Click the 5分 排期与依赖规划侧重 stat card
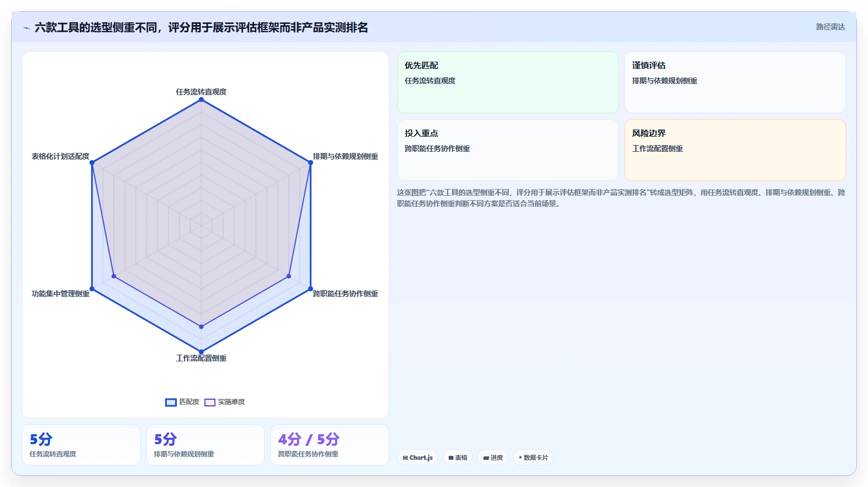Viewport: 868px width, 487px height. (205, 445)
